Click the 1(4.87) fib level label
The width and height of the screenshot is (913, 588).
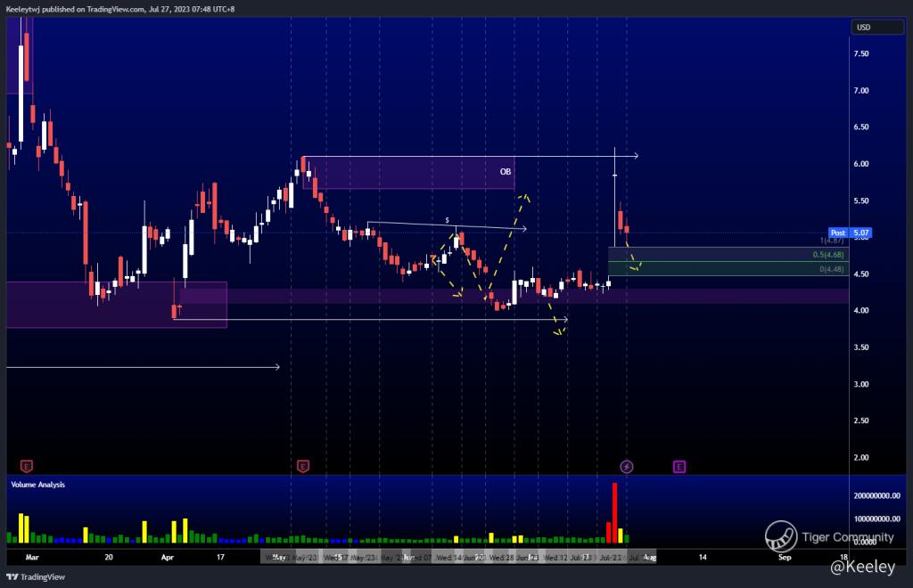(x=832, y=241)
